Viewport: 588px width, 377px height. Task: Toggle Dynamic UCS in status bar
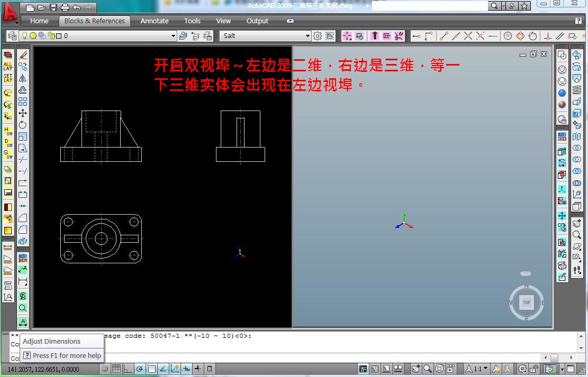[175, 369]
